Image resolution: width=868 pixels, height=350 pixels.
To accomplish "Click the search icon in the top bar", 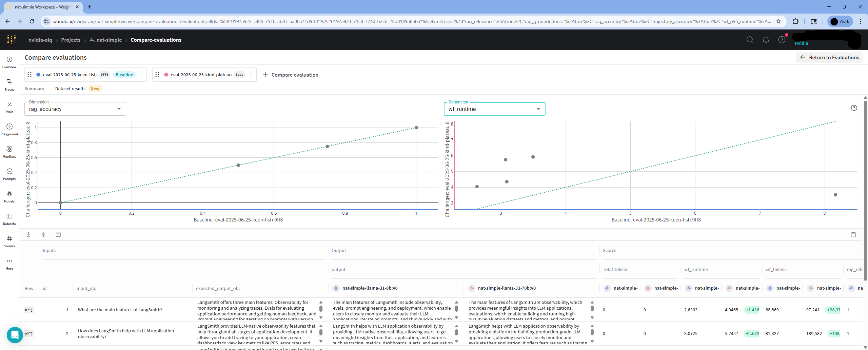I will 749,40.
